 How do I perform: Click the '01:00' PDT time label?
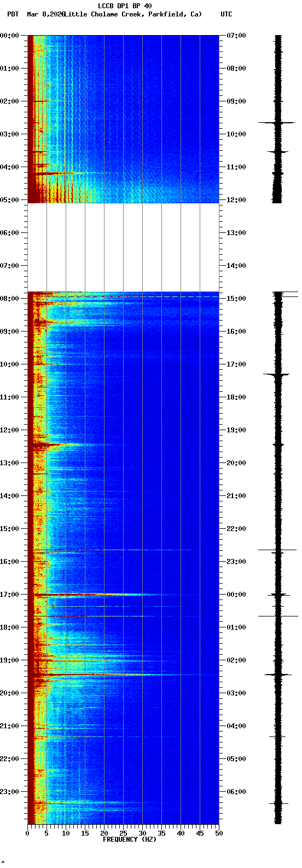tap(9, 68)
